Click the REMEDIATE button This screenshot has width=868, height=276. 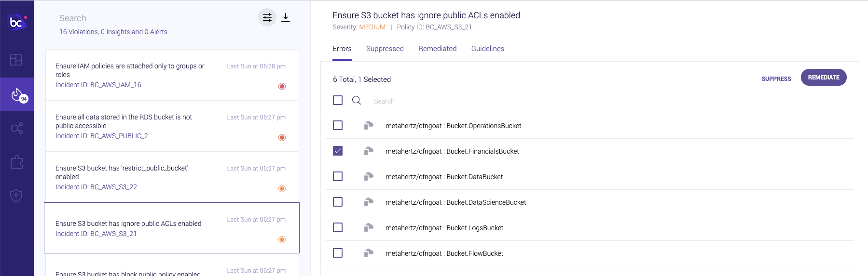824,78
